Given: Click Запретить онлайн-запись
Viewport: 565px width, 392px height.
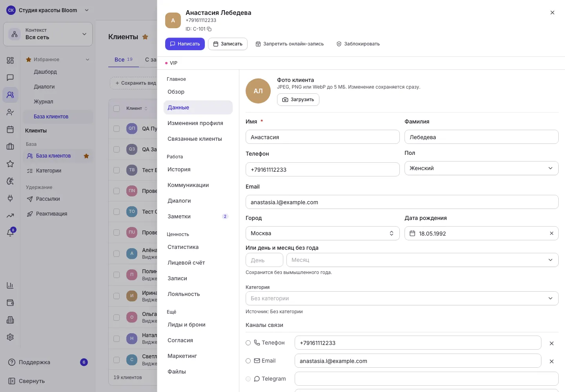Looking at the screenshot, I should [290, 44].
